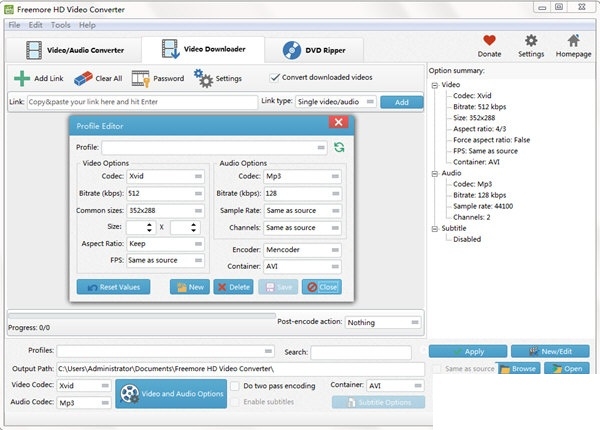This screenshot has height=430, width=600.
Task: Toggle Enable subtitles checkbox
Action: point(235,402)
